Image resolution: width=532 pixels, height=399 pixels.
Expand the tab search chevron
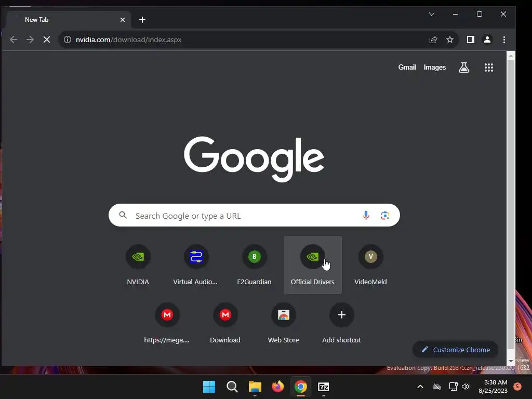pos(432,14)
